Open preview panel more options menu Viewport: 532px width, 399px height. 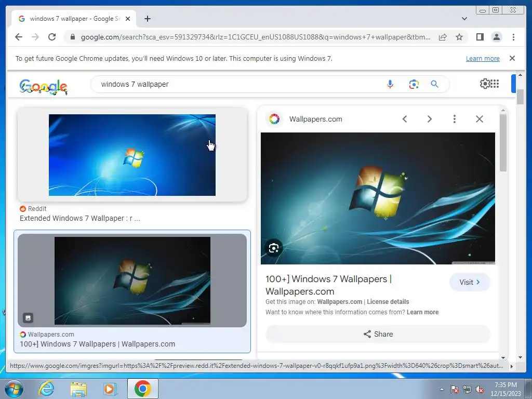coord(454,119)
